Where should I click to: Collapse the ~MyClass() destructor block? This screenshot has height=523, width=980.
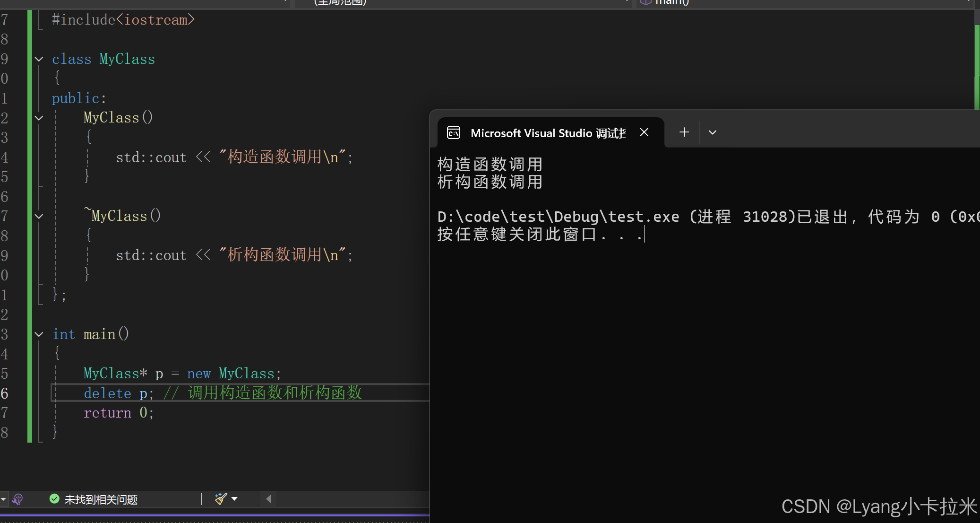39,216
